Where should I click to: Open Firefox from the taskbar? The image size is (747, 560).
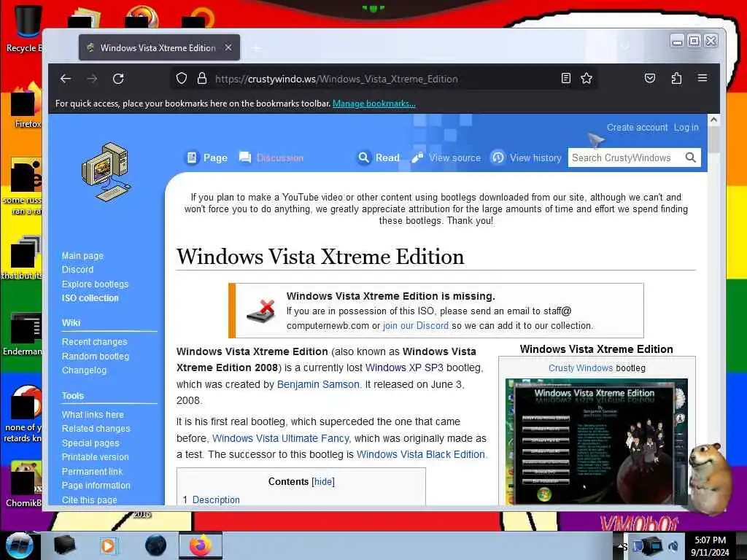coord(201,545)
